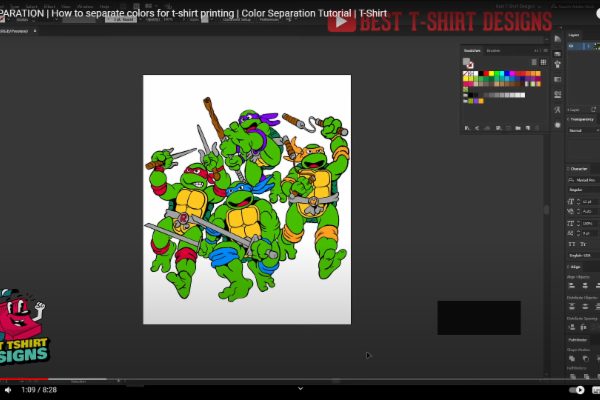Screen dimensions: 600x400
Task: Switch to the Brushes tab
Action: click(x=494, y=49)
